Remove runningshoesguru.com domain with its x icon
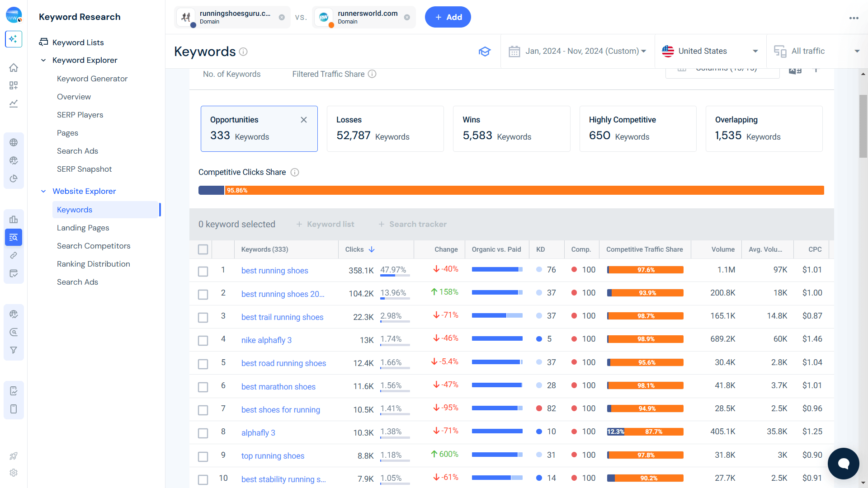This screenshot has height=488, width=868. [282, 17]
